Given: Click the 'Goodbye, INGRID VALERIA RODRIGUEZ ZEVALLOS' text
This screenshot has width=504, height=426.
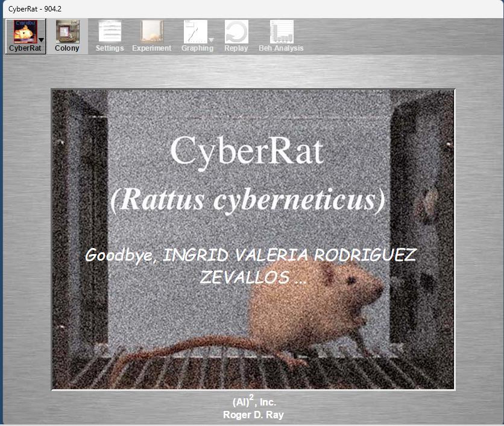Looking at the screenshot, I should click(251, 265).
